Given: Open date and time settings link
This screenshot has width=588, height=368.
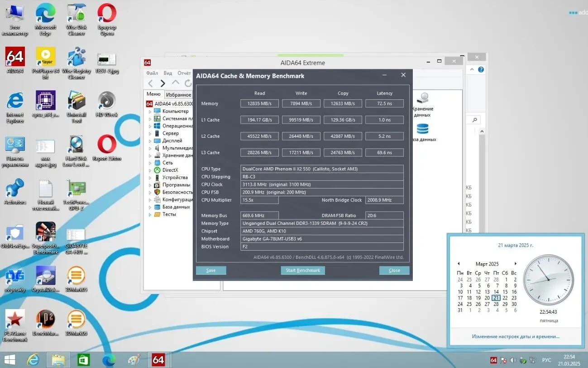Looking at the screenshot, I should click(515, 337).
